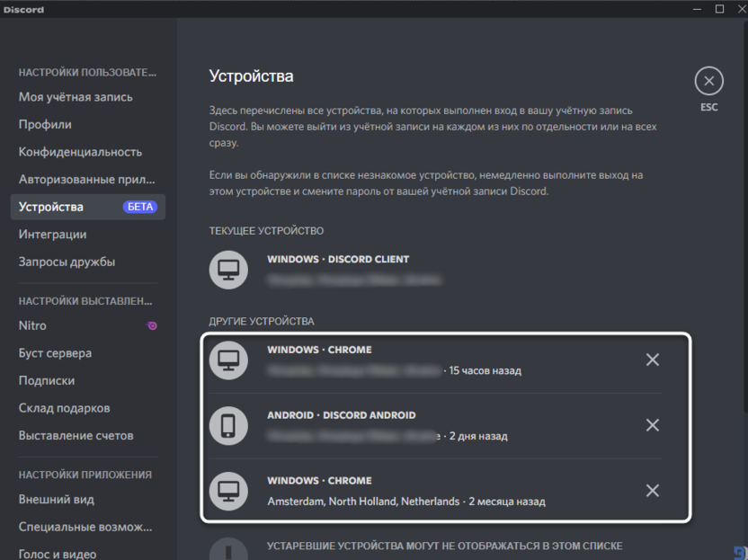Screen dimensions: 748x560
Task: Open the Буст сервера page
Action: [x=55, y=353]
